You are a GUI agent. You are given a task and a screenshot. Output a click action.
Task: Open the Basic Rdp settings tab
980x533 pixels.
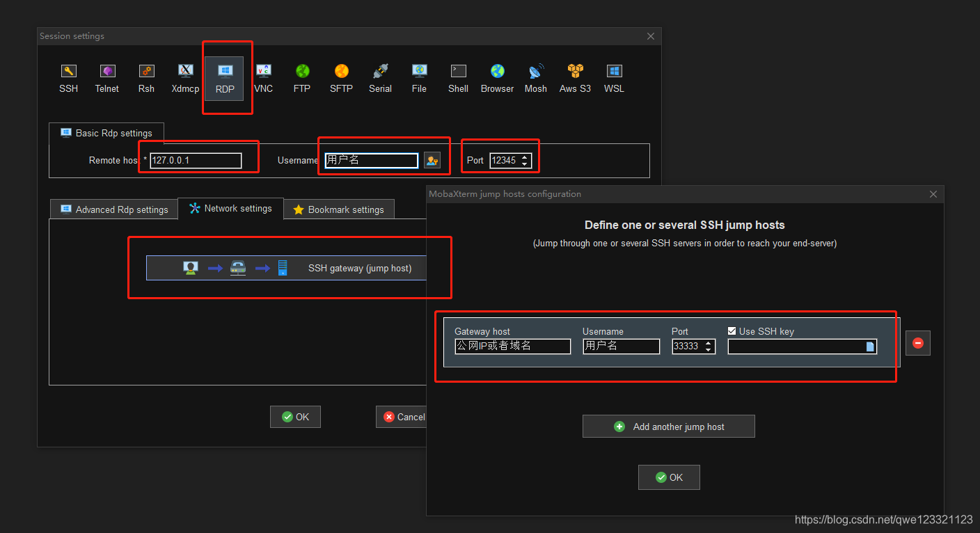pos(106,133)
